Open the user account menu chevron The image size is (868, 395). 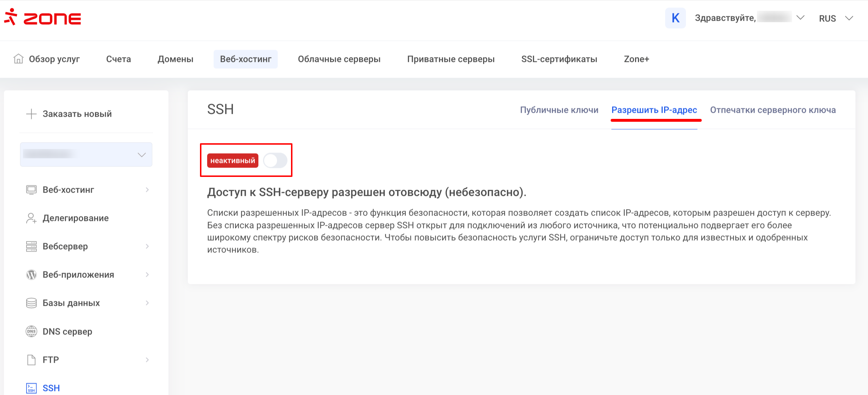800,18
